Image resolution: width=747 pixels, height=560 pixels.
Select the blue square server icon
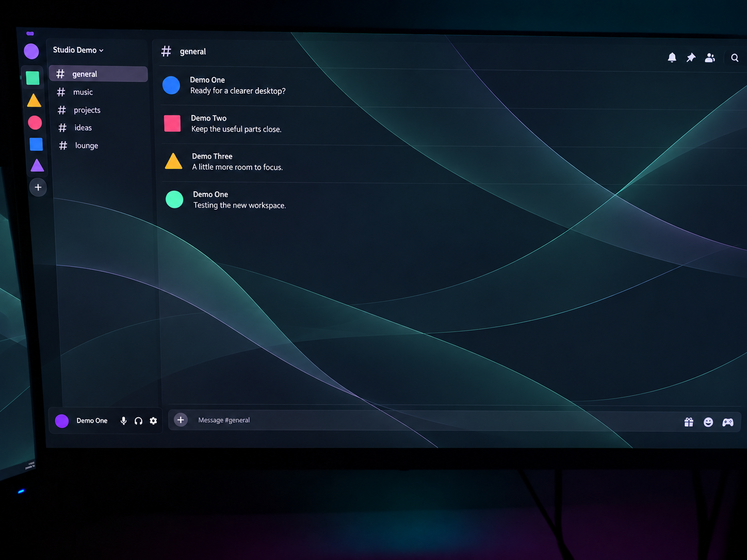point(36,144)
